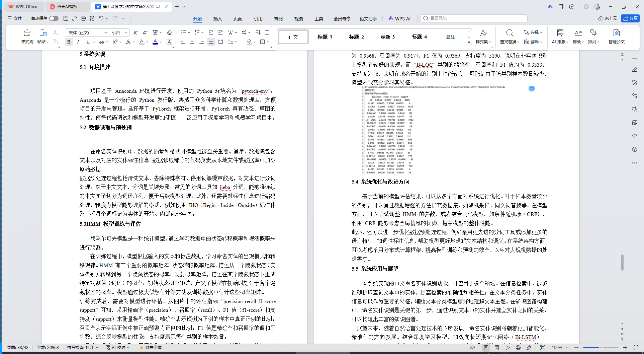Screen dimensions: 644x354
Task: Click the fit-page icon in status bar
Action: pyautogui.click(x=543, y=348)
